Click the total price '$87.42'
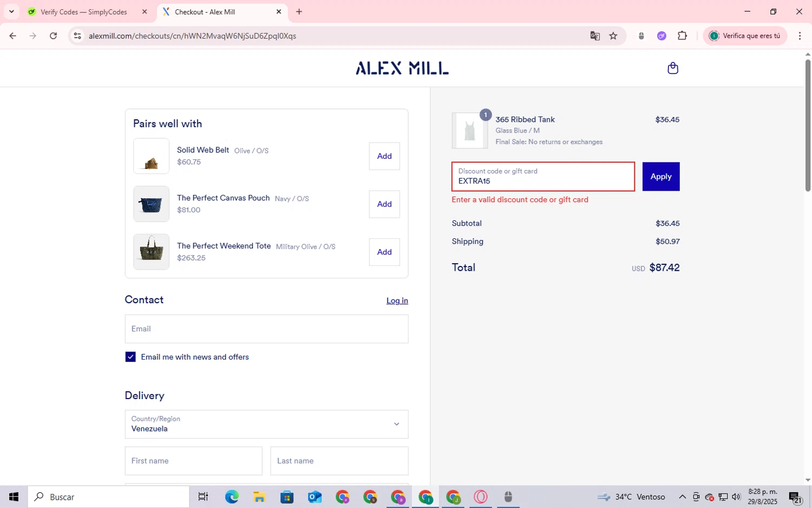Screen dimensions: 812x508 pyautogui.click(x=665, y=268)
